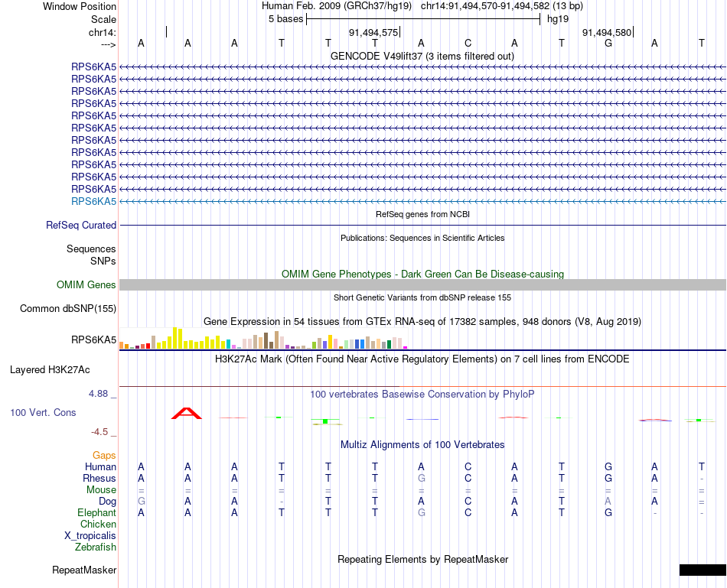Screen dimensions: 727x588
Task: Click the Scale label
Action: (103, 19)
